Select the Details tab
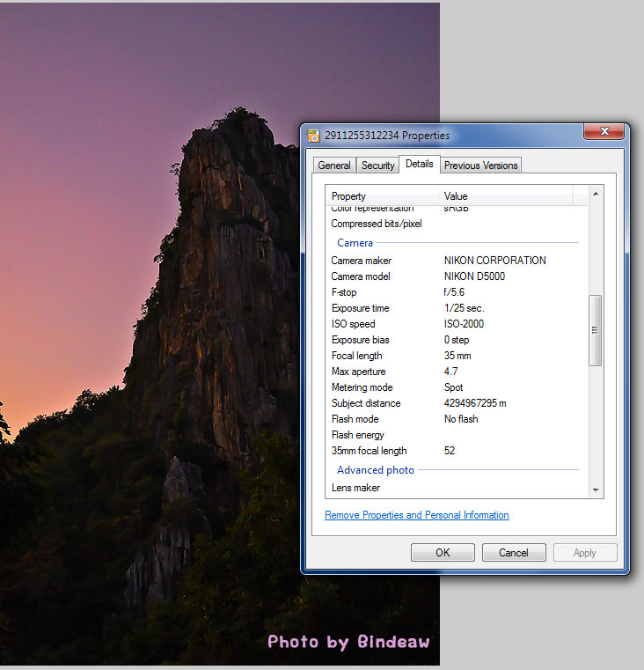The width and height of the screenshot is (644, 670). (420, 164)
